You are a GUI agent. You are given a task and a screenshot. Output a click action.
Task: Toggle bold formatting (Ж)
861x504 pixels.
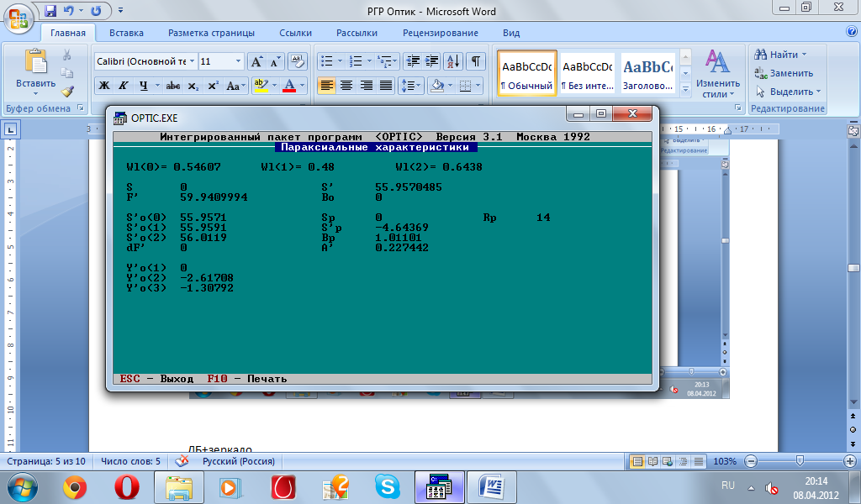pyautogui.click(x=103, y=86)
